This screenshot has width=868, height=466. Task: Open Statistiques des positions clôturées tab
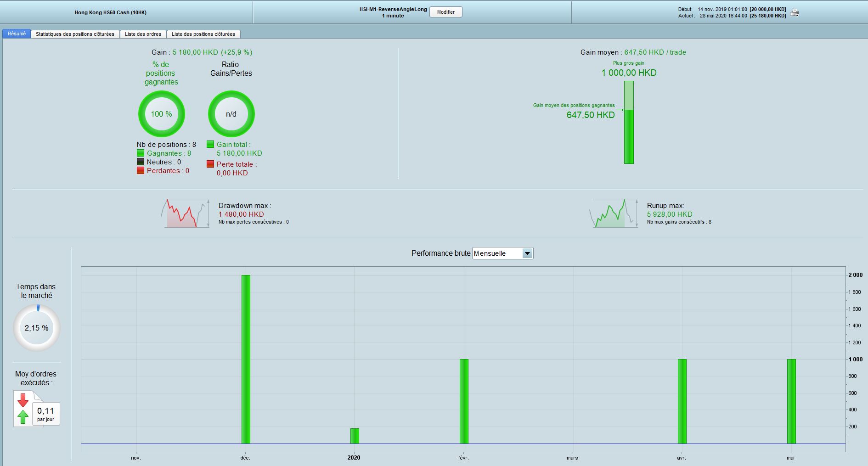pyautogui.click(x=75, y=34)
